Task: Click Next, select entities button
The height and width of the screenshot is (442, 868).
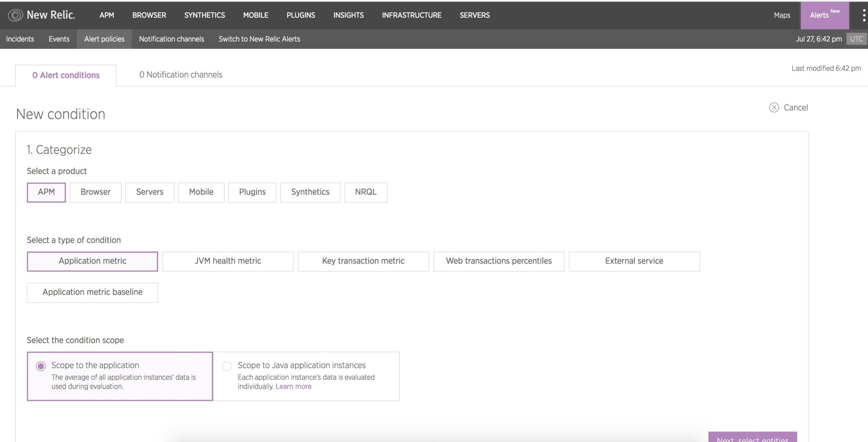Action: pyautogui.click(x=752, y=438)
